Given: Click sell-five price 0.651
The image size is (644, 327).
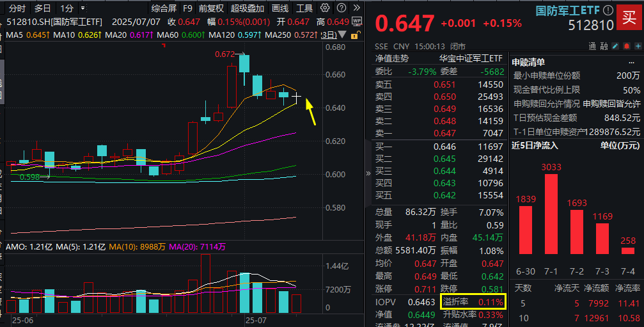Looking at the screenshot, I should 445,84.
